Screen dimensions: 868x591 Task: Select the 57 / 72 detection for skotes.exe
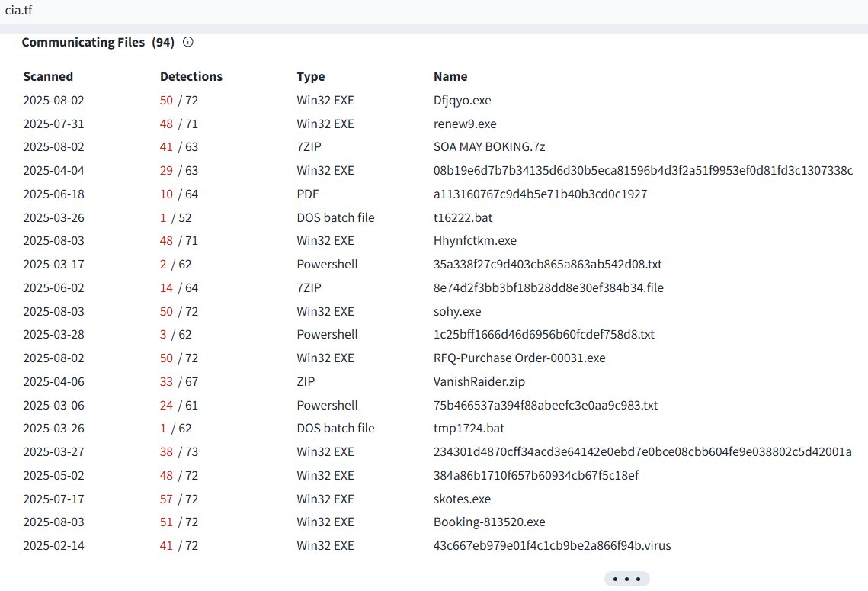coord(179,499)
